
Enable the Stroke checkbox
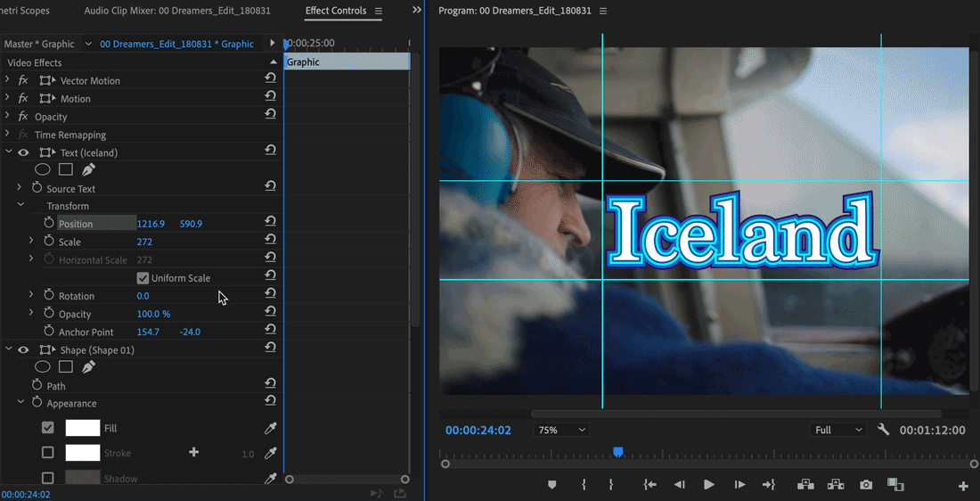pyautogui.click(x=48, y=453)
